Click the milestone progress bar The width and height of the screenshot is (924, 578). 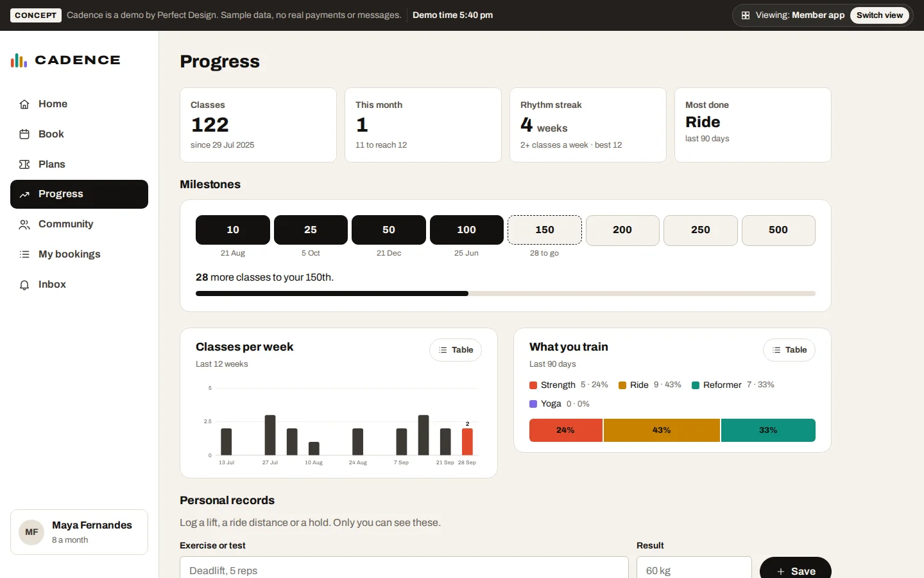[x=506, y=293]
